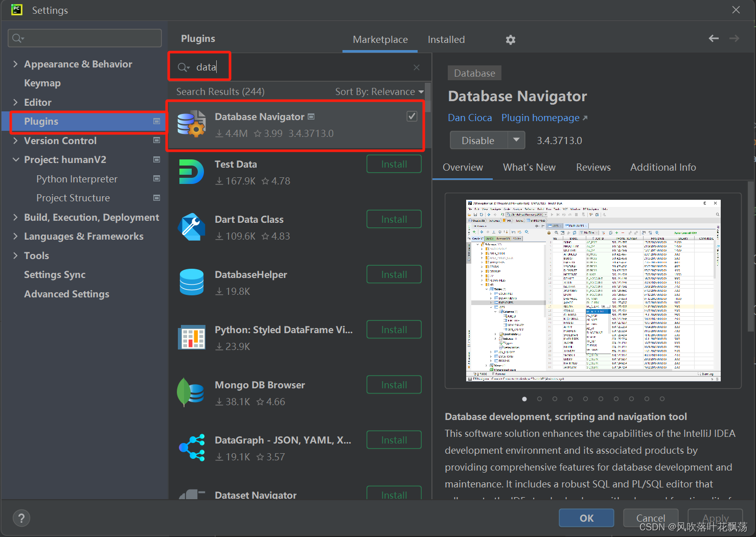Open the Plugin homepage link
This screenshot has width=756, height=537.
click(544, 118)
